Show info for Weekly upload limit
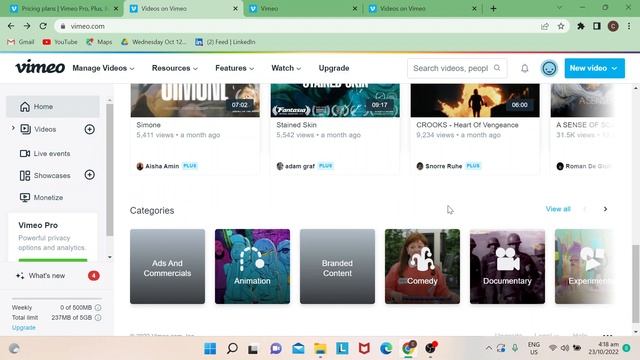 (x=98, y=307)
